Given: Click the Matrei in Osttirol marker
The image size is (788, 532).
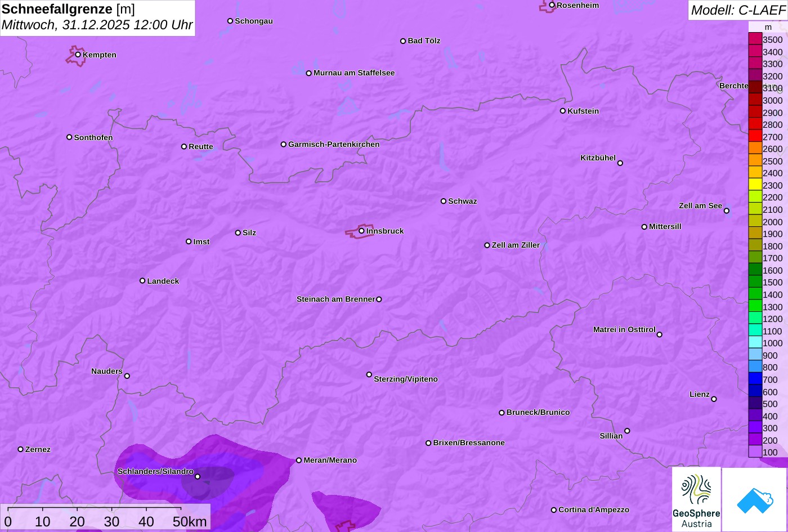Looking at the screenshot, I should pos(659,334).
